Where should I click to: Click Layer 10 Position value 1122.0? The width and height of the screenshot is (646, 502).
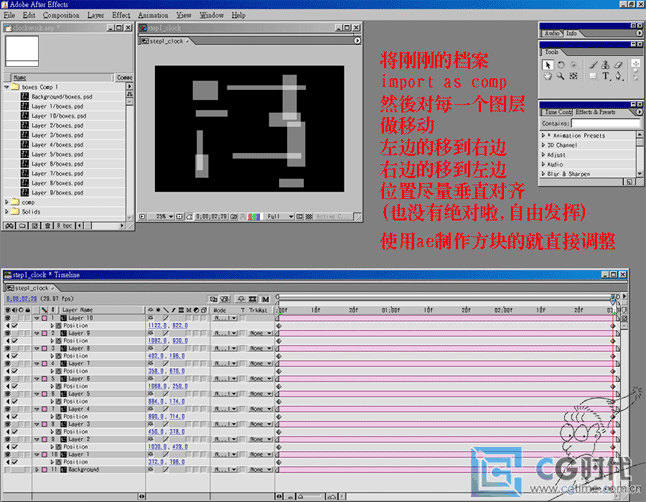tap(157, 326)
